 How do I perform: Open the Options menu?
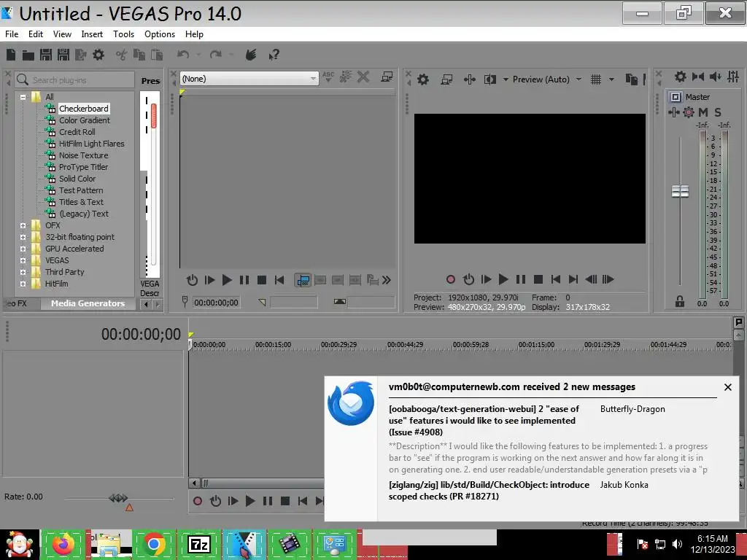click(x=160, y=34)
